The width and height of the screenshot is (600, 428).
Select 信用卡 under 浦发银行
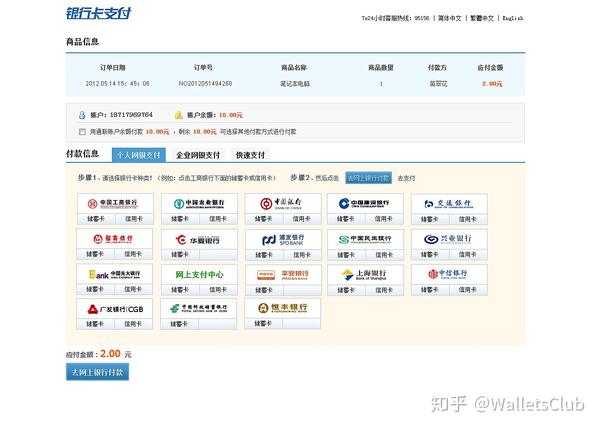302,255
